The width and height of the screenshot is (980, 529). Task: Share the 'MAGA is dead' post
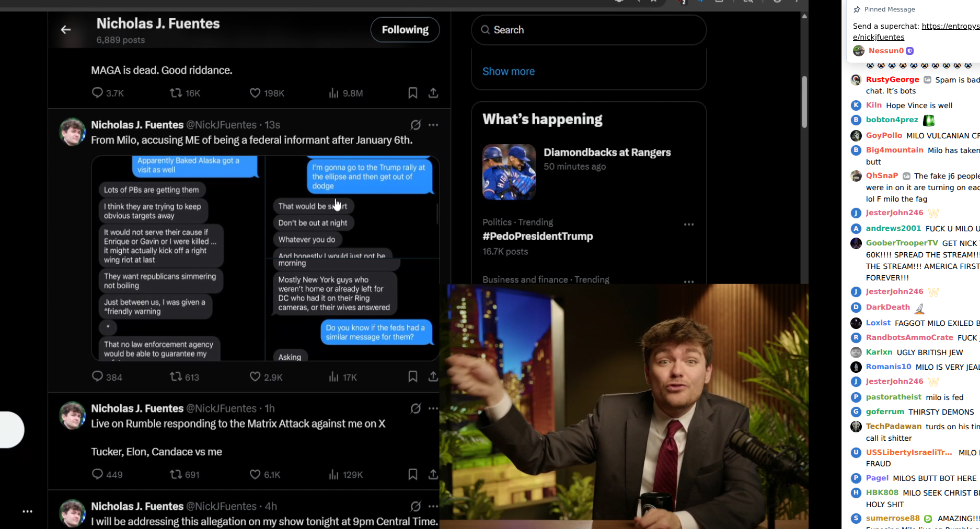[x=433, y=93]
